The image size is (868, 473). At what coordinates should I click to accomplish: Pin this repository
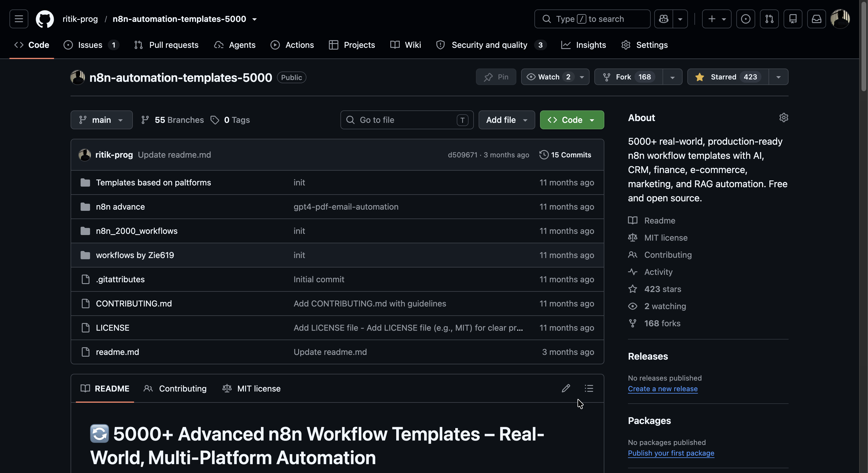pyautogui.click(x=496, y=77)
